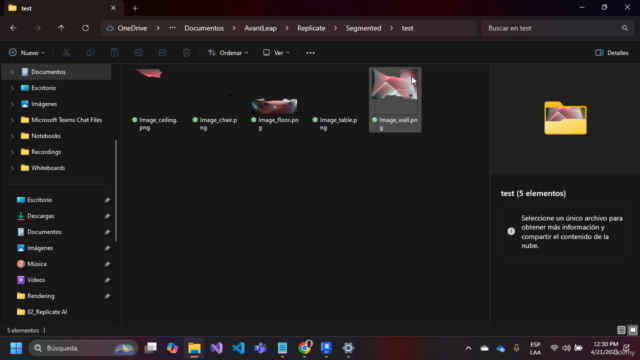Select Image_floor.png file

275,99
